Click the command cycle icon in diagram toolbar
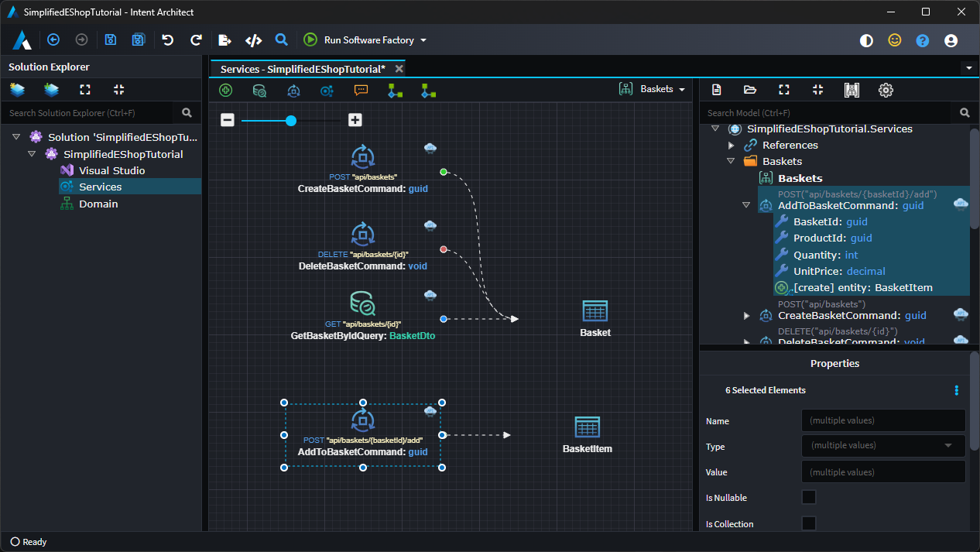This screenshot has width=980, height=552. click(x=293, y=90)
